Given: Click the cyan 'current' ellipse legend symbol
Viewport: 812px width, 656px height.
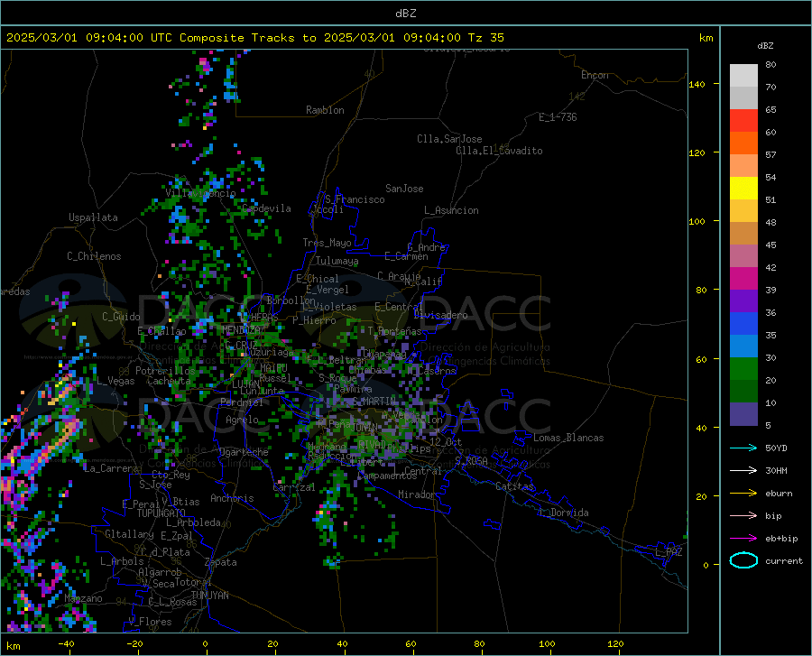Looking at the screenshot, I should pos(743,560).
